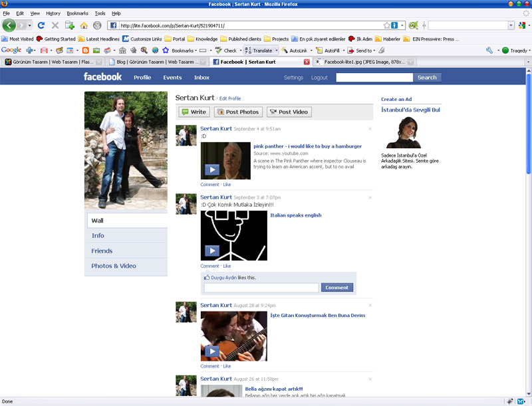Viewport: 532px width, 406px height.
Task: Open AutoLink dropdown arrow
Action: tap(311, 51)
